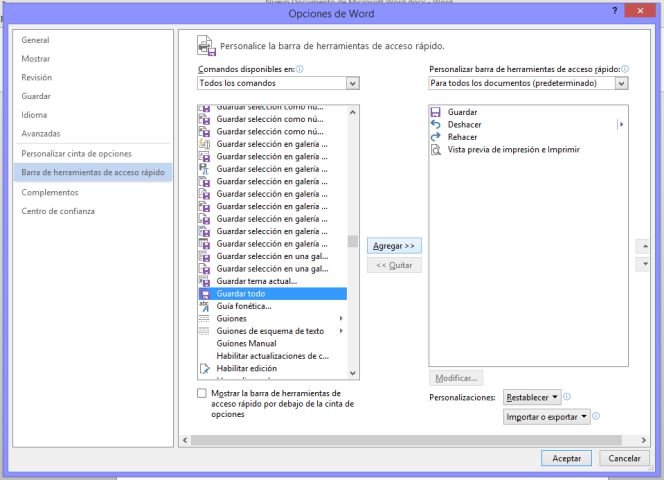
Task: Click the Agregar >> button
Action: (394, 246)
